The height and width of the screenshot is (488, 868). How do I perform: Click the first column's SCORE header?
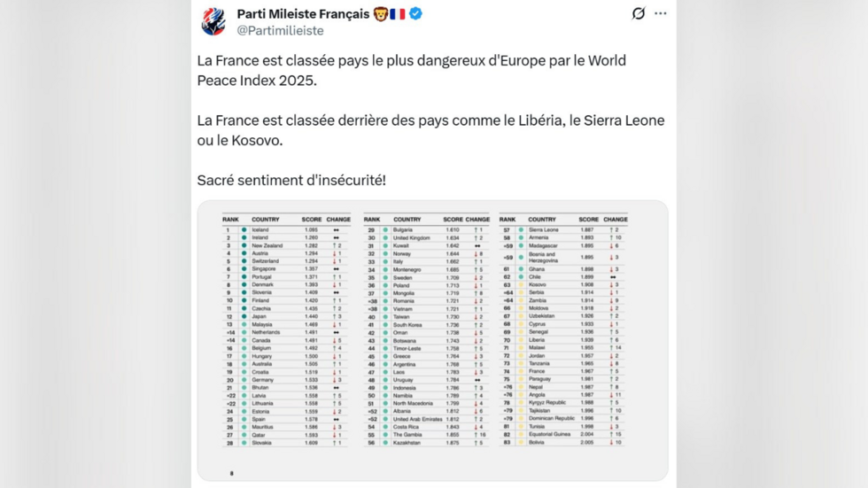click(312, 219)
